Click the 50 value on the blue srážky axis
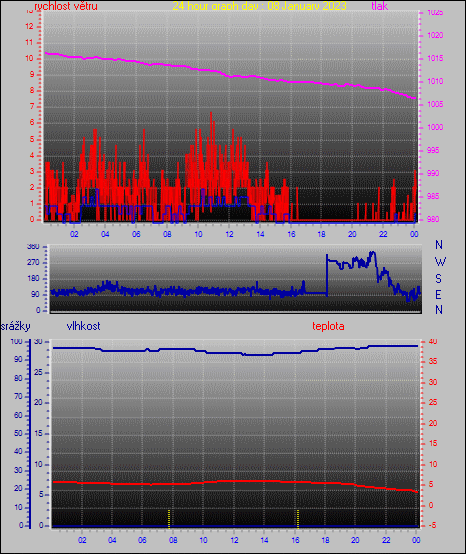 coord(18,434)
